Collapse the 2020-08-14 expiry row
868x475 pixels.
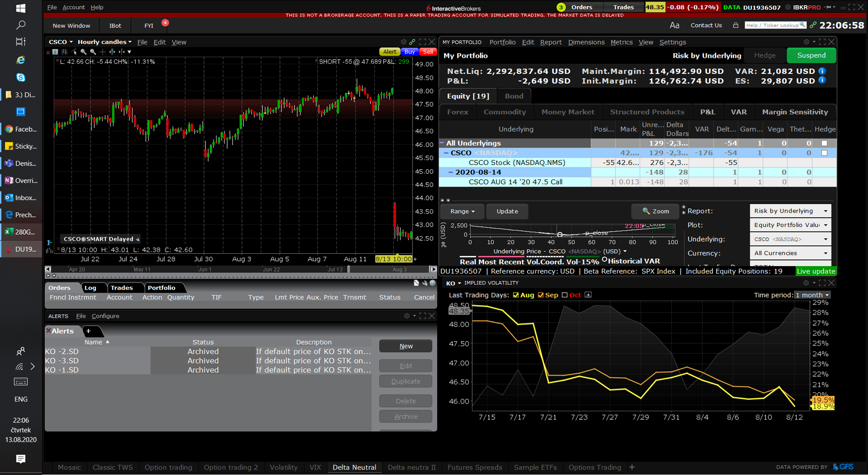pos(451,172)
